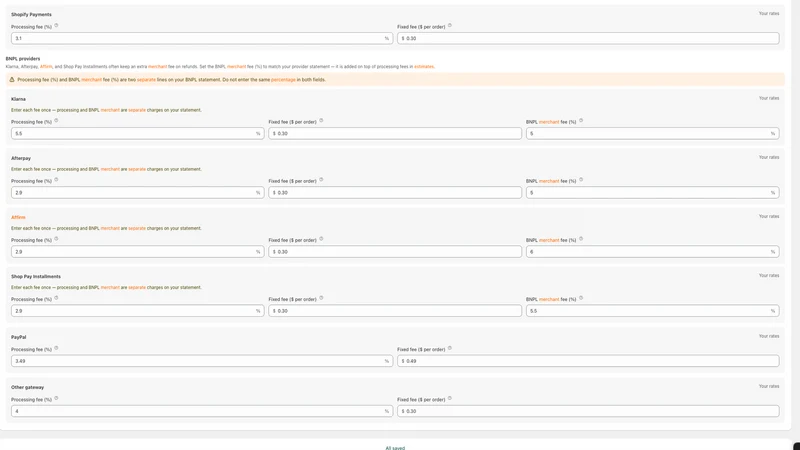Click 'Your rates' in the Other gateway section
This screenshot has width=800, height=450.
769,386
